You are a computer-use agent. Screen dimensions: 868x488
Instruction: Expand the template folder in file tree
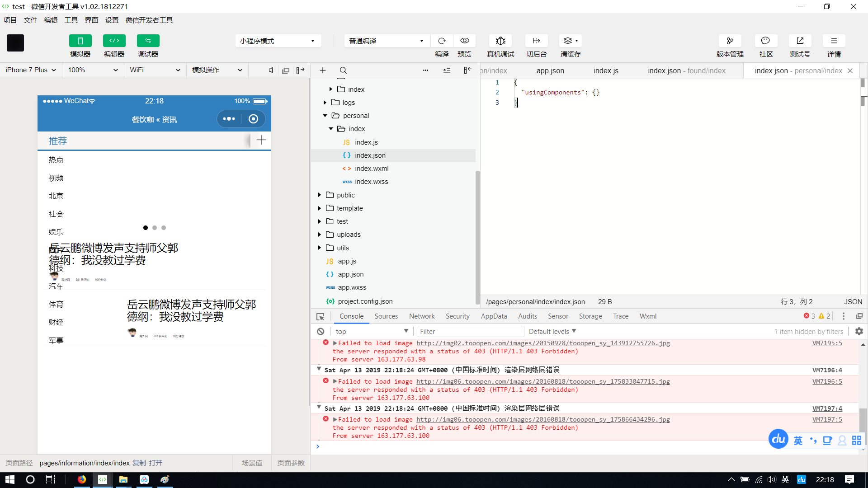[x=349, y=208]
